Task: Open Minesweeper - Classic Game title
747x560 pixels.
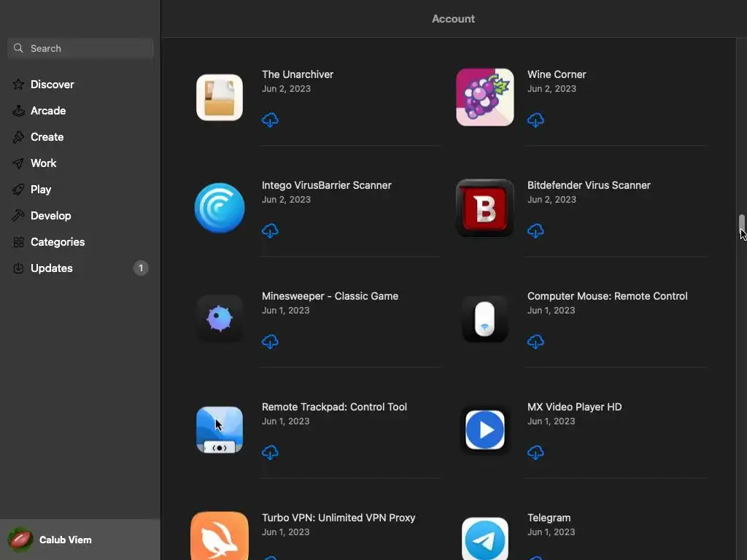Action: (330, 296)
